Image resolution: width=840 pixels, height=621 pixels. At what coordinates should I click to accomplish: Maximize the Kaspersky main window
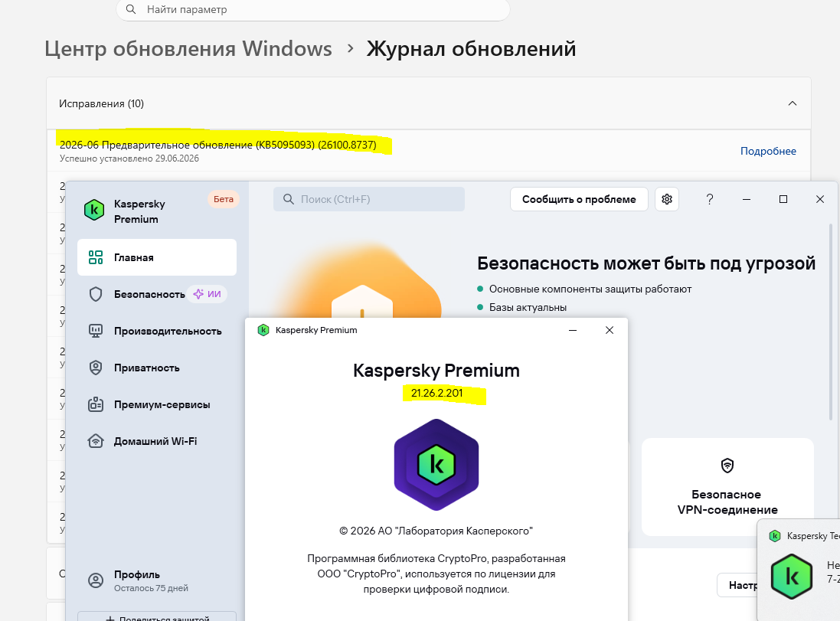(783, 199)
